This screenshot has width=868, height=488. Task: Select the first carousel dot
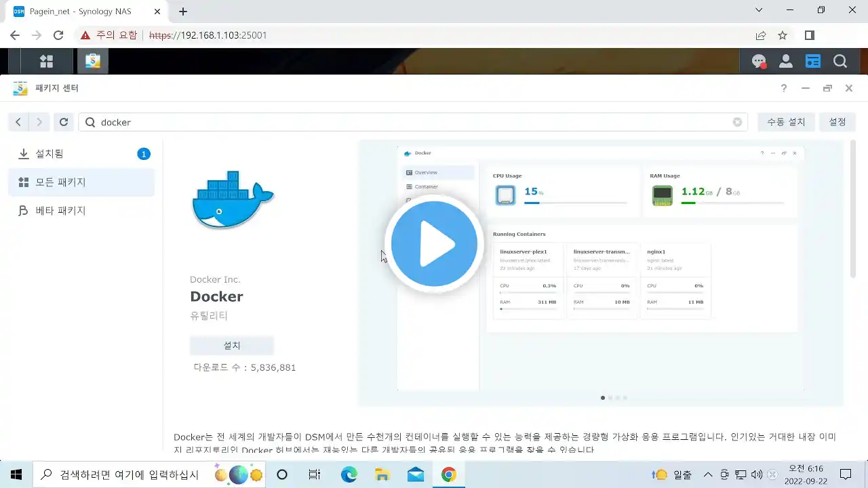point(603,398)
